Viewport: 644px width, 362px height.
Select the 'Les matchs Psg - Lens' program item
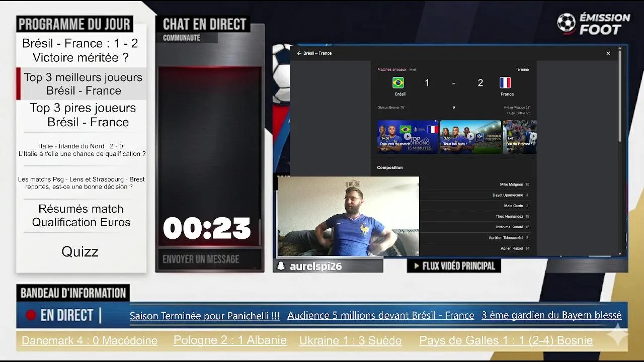click(81, 183)
